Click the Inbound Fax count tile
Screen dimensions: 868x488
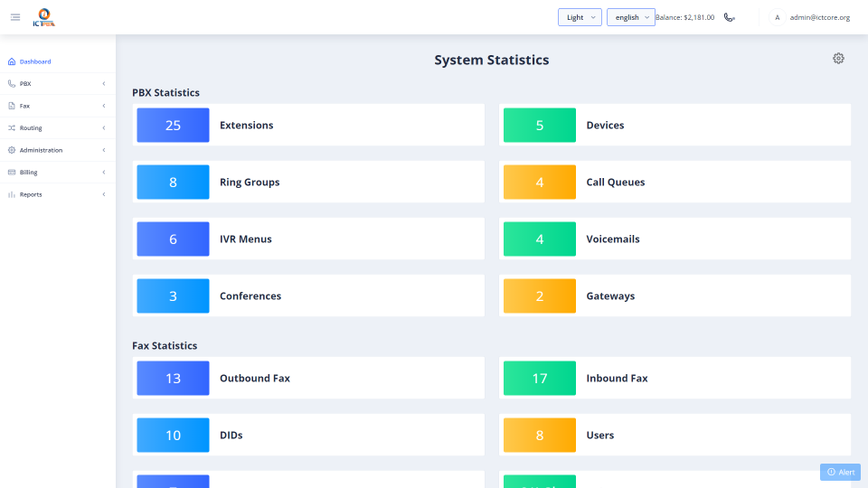click(x=540, y=378)
